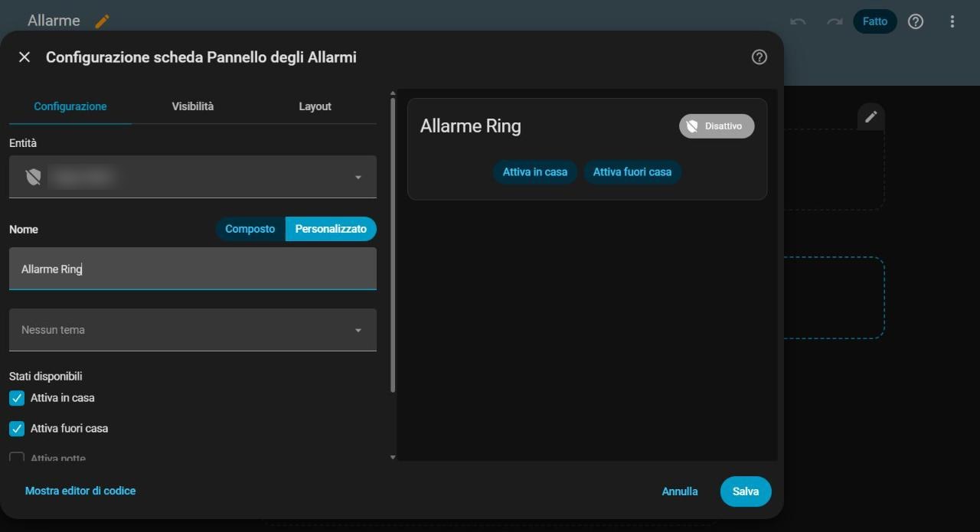Click Attiva fuori casa preview button
Viewport: 980px width, 532px height.
pos(632,172)
